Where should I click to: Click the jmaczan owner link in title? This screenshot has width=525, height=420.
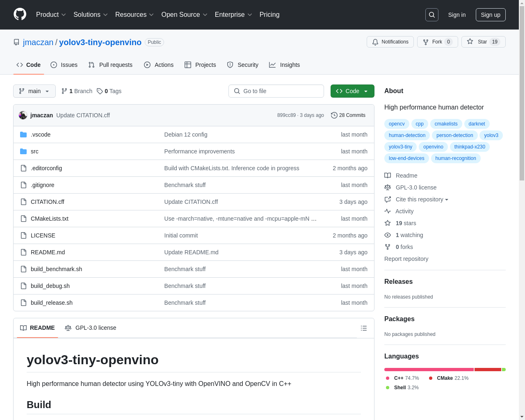coord(38,42)
